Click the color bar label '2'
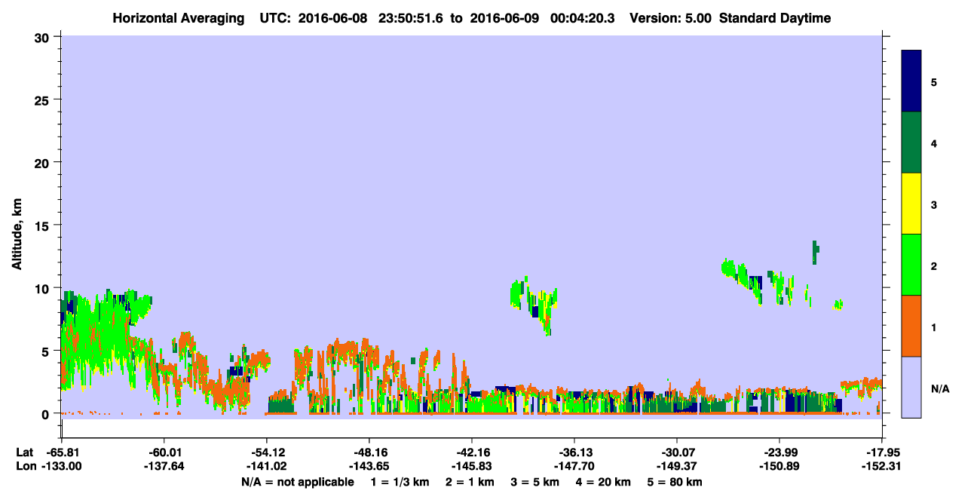 [934, 266]
